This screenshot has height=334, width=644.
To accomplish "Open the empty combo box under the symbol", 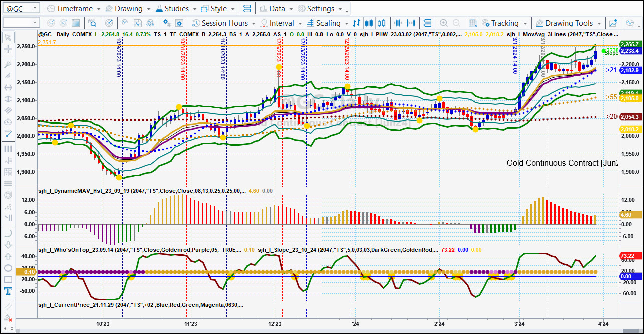I will tap(21, 23).
